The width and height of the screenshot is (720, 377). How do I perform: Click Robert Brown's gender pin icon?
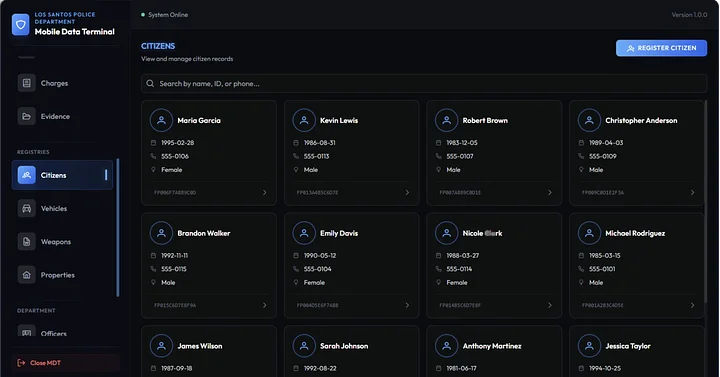(439, 169)
